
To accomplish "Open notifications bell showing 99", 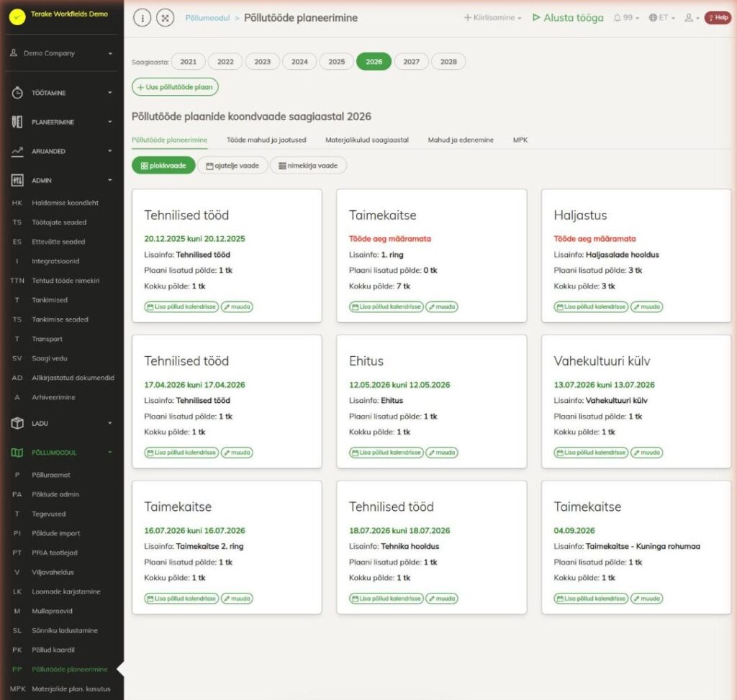I will 626,18.
